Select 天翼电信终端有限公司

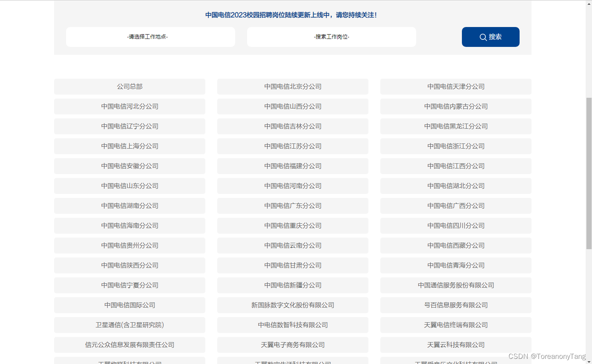tap(456, 325)
